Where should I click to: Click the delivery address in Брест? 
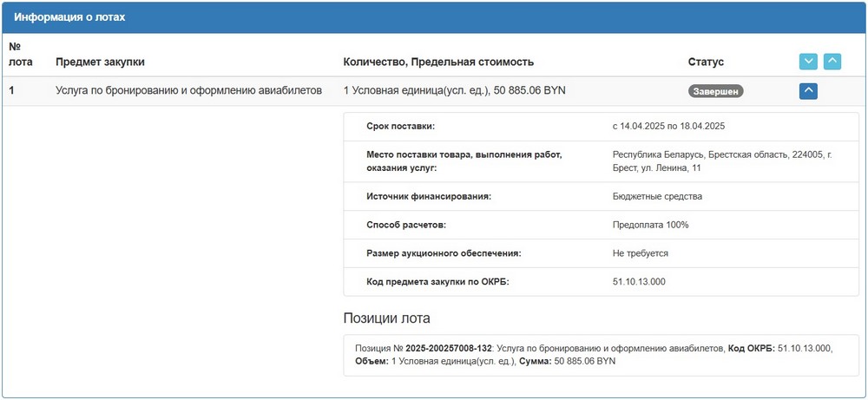[722, 161]
